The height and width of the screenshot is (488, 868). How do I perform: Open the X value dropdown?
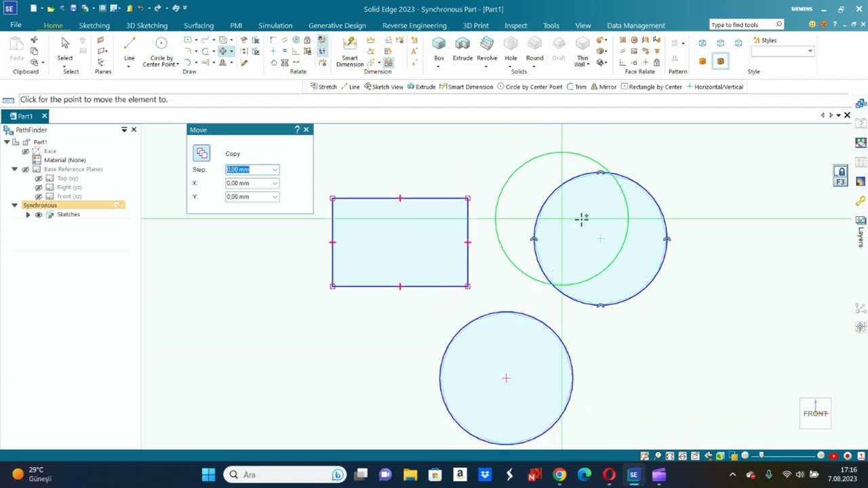point(275,183)
